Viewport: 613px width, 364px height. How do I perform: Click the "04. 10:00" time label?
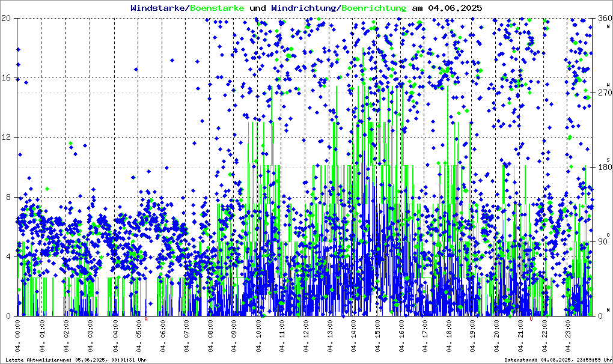(x=258, y=336)
